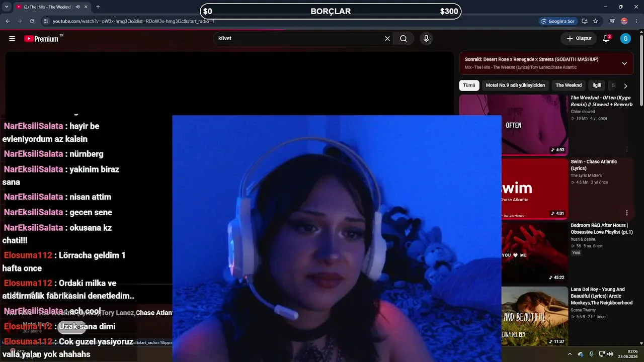Open YouTube notifications bell

607,39
